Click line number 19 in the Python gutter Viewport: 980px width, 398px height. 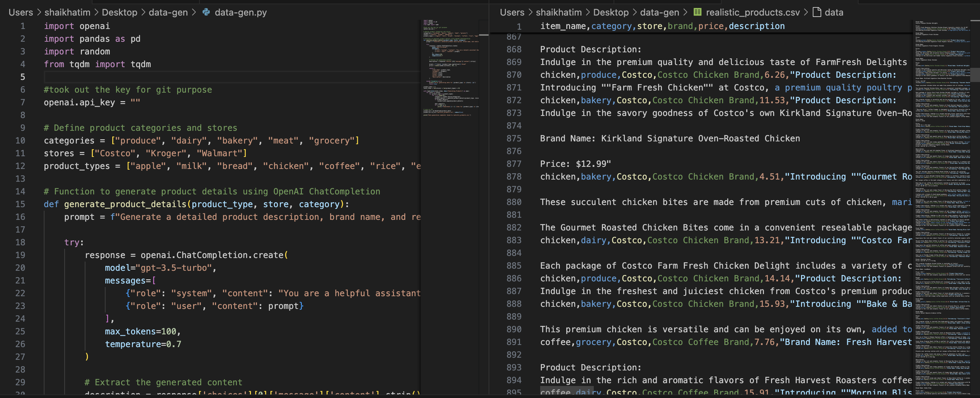(20, 255)
